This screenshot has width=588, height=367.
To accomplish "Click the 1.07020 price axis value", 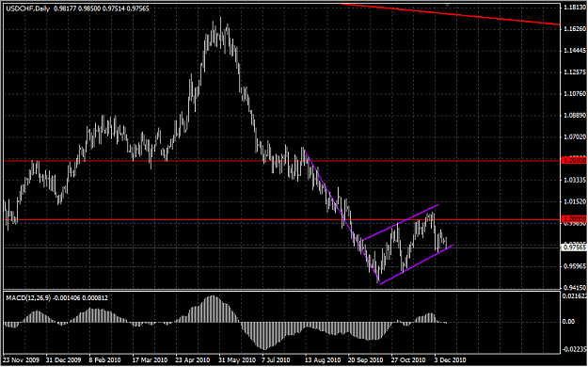I will click(575, 137).
